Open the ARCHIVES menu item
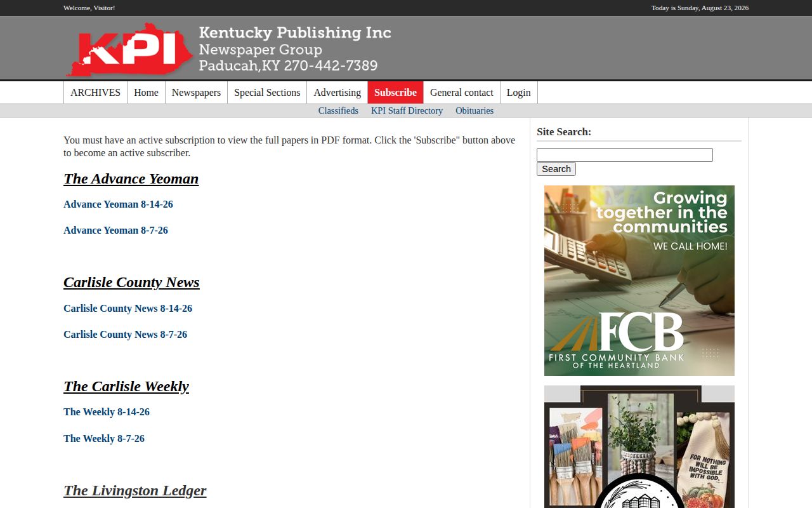The width and height of the screenshot is (812, 508). [95, 93]
